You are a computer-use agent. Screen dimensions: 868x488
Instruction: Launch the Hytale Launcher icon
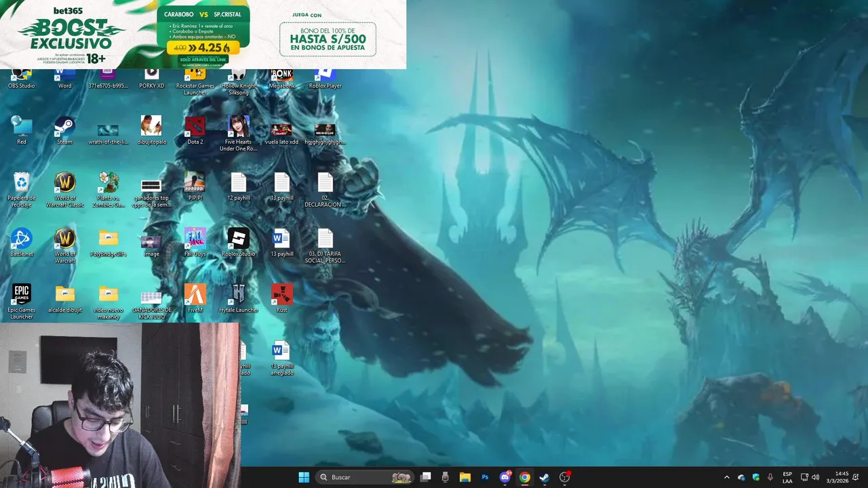(x=238, y=299)
